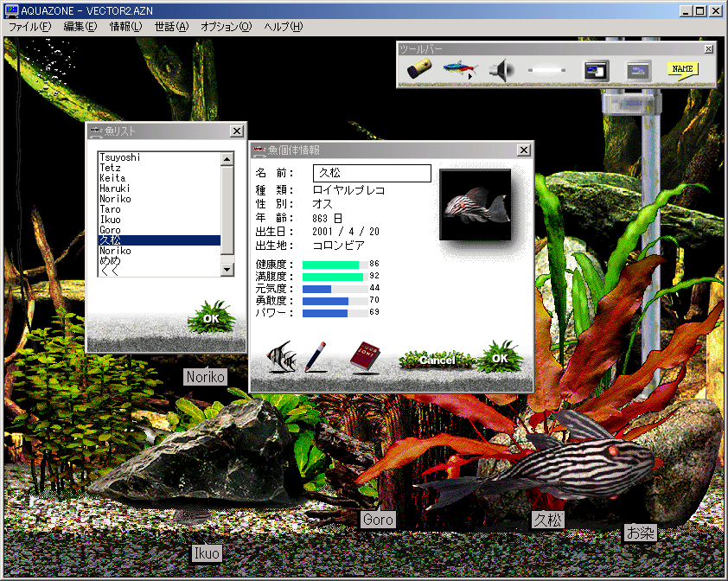The width and height of the screenshot is (728, 581).
Task: Click the fish food canister icon
Action: pyautogui.click(x=418, y=70)
